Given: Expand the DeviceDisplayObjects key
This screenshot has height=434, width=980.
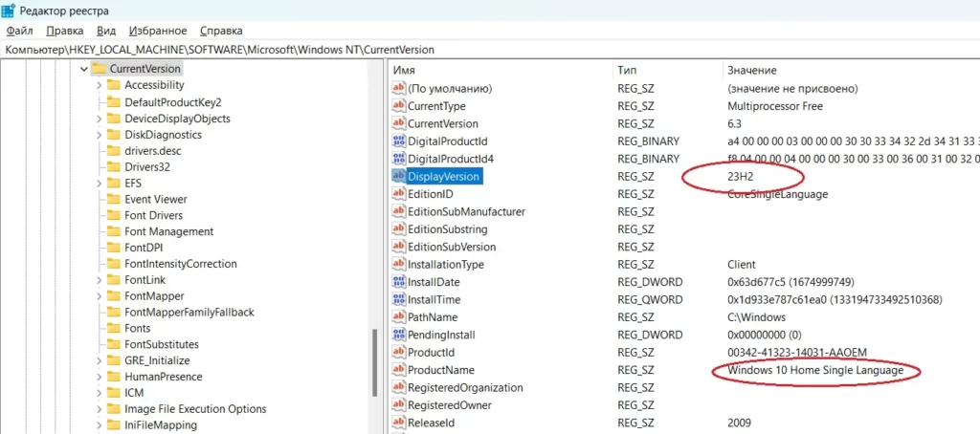Looking at the screenshot, I should point(100,119).
